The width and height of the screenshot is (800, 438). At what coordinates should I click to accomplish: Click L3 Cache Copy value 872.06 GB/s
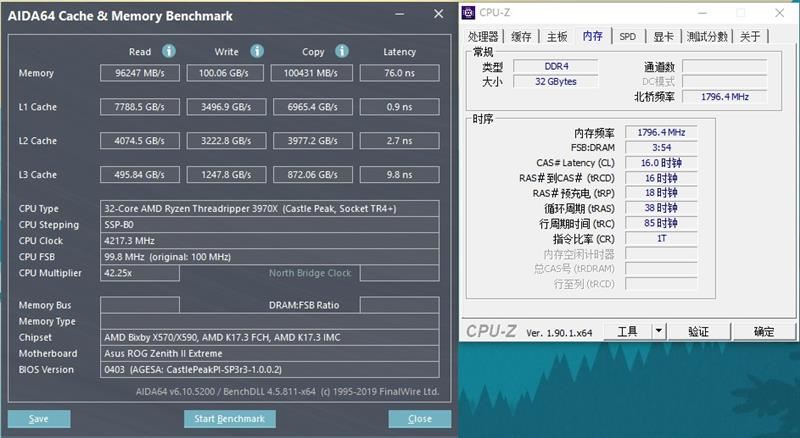[x=313, y=175]
